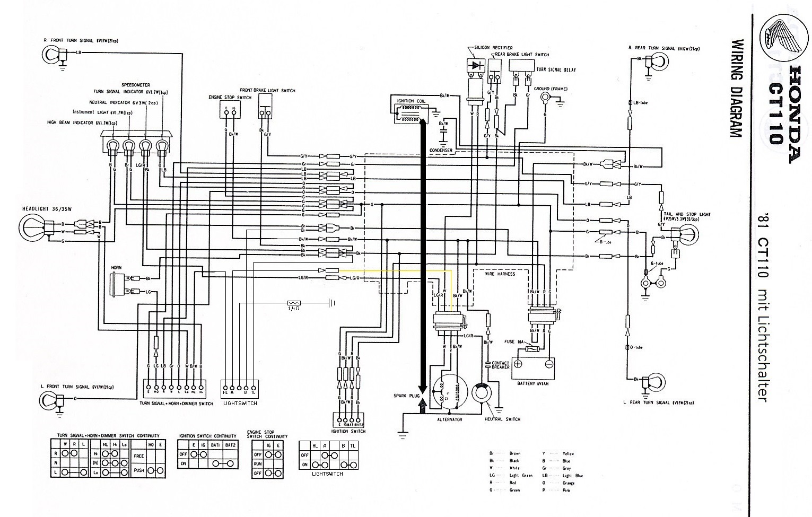The height and width of the screenshot is (517, 812).
Task: Select the tail and stop light bulb
Action: pyautogui.click(x=686, y=234)
